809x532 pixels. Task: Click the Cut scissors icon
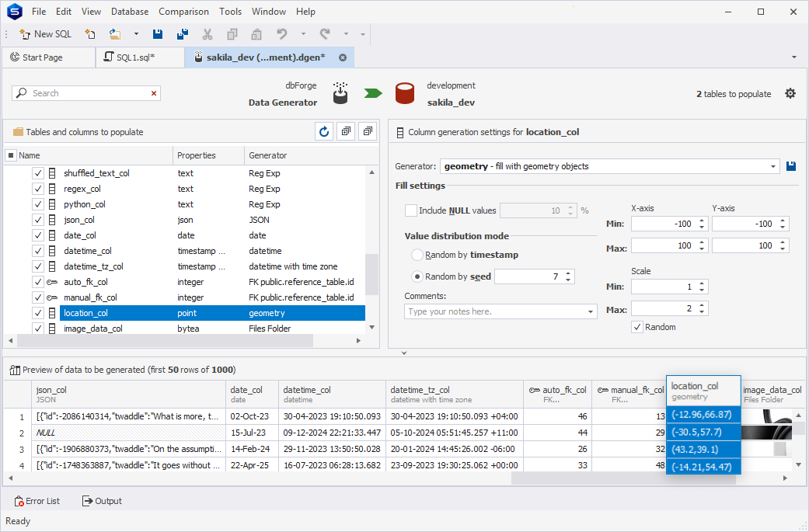point(207,34)
